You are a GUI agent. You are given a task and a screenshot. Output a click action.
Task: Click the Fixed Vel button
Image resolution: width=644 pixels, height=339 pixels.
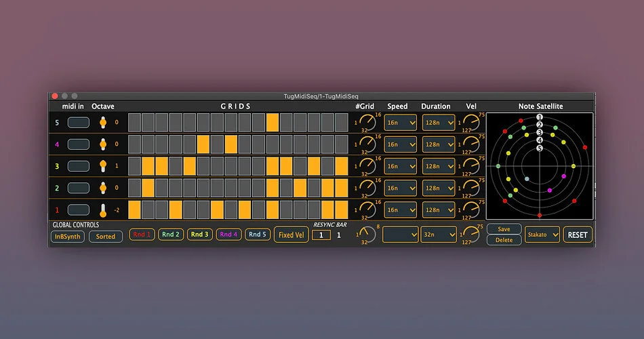(291, 235)
